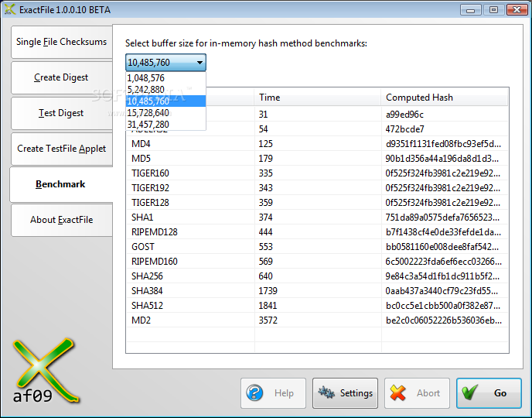
Task: Select the SHA512 row
Action: (317, 306)
